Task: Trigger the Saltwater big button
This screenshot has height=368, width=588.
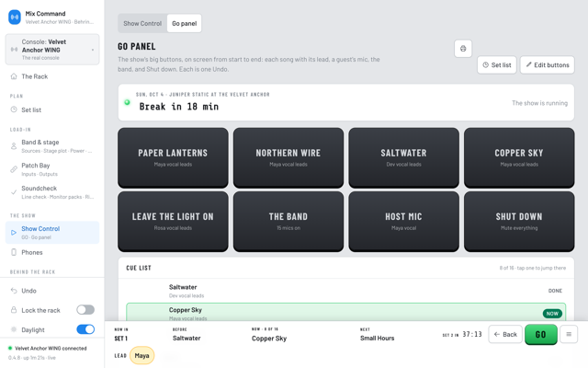Action: 404,157
